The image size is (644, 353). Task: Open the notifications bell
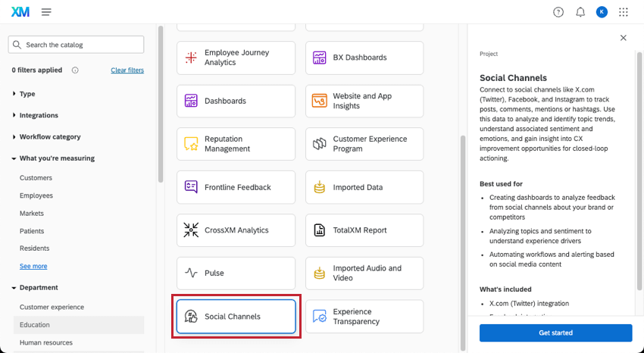click(580, 12)
